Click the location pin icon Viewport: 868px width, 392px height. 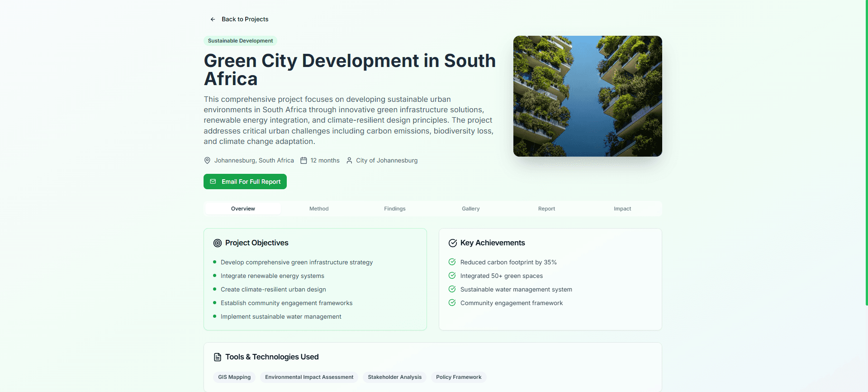pos(207,161)
